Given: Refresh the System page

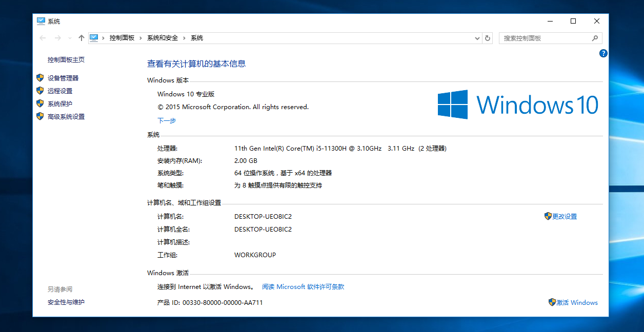Looking at the screenshot, I should pyautogui.click(x=488, y=38).
